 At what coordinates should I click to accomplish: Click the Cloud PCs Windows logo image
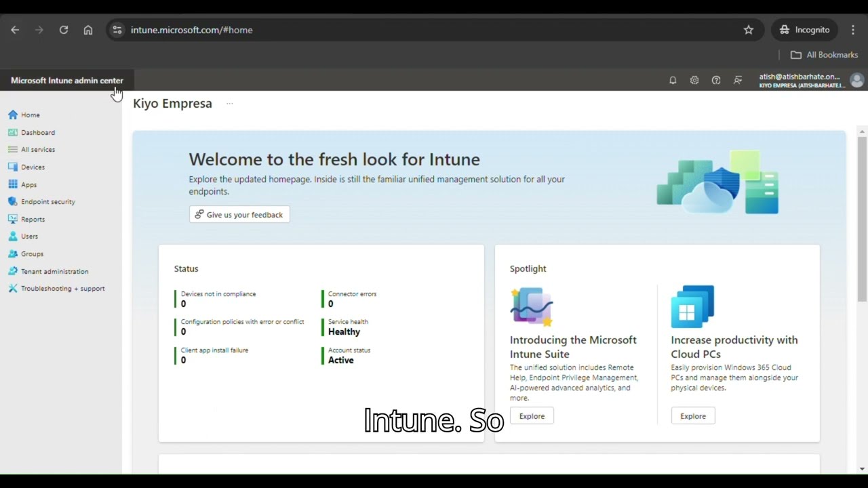pyautogui.click(x=692, y=307)
